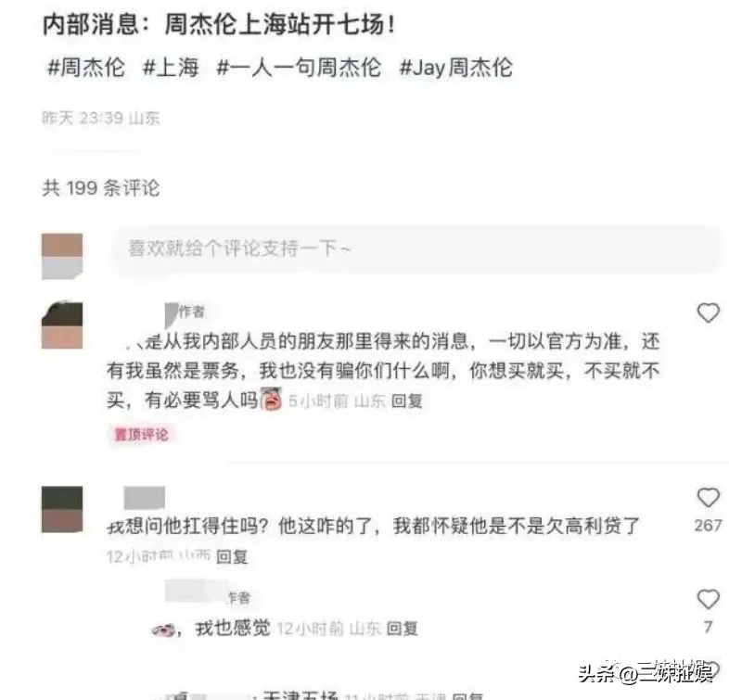729x700 pixels.
Task: Like the comment with 267 likes
Action: [x=708, y=498]
